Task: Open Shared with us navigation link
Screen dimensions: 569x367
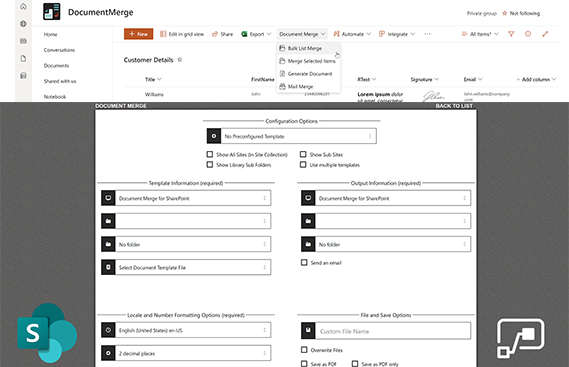Action: click(x=60, y=81)
